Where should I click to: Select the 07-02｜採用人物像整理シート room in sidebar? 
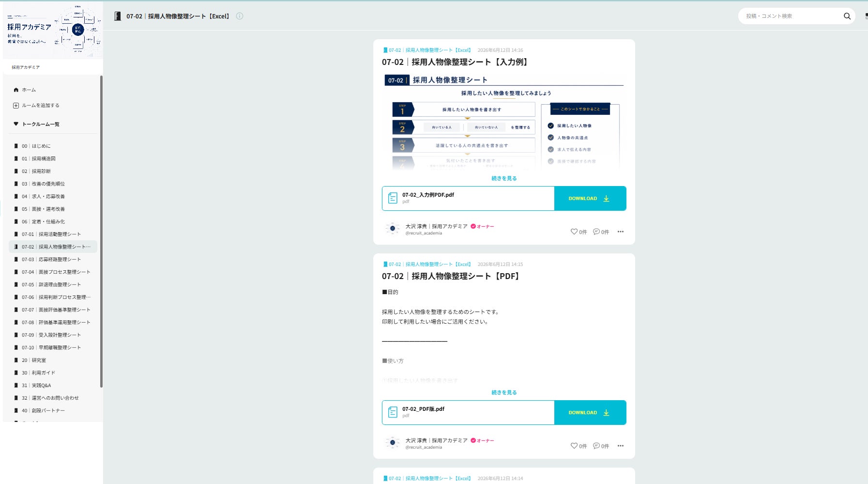[x=53, y=247]
